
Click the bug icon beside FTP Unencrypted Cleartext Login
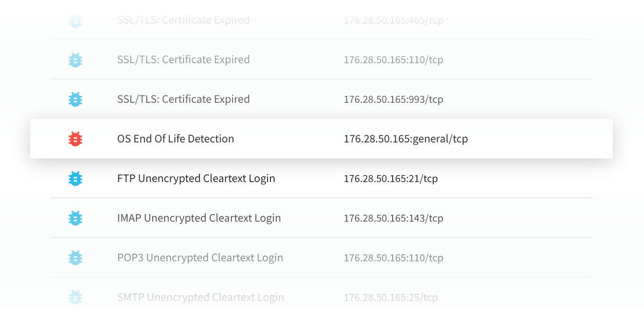point(75,178)
